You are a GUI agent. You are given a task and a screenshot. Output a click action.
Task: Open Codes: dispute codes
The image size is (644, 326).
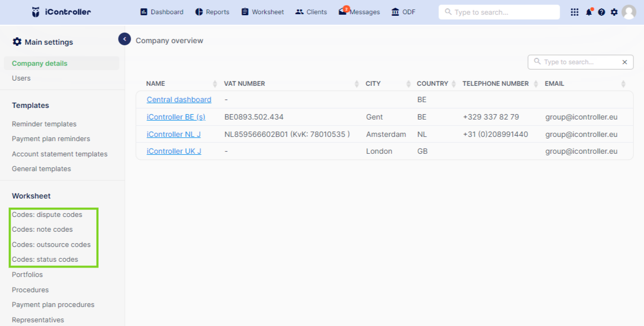click(x=47, y=214)
